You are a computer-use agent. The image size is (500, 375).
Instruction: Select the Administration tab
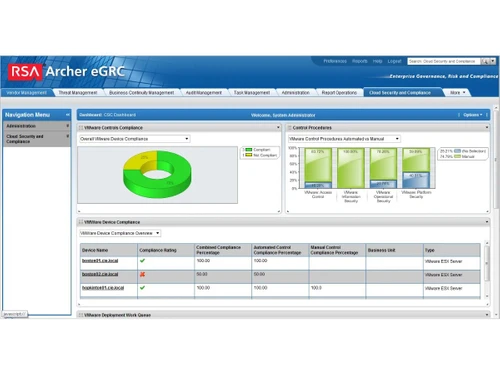295,93
